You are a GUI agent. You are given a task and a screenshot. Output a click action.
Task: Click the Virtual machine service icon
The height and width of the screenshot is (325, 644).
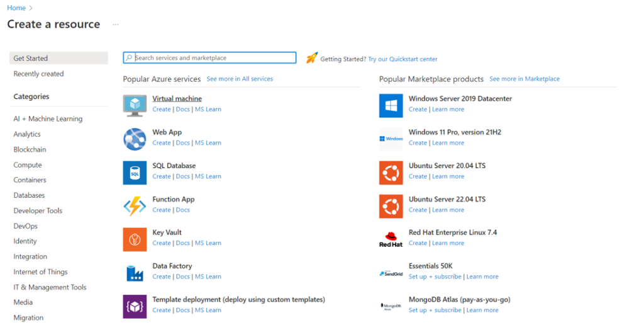[135, 106]
